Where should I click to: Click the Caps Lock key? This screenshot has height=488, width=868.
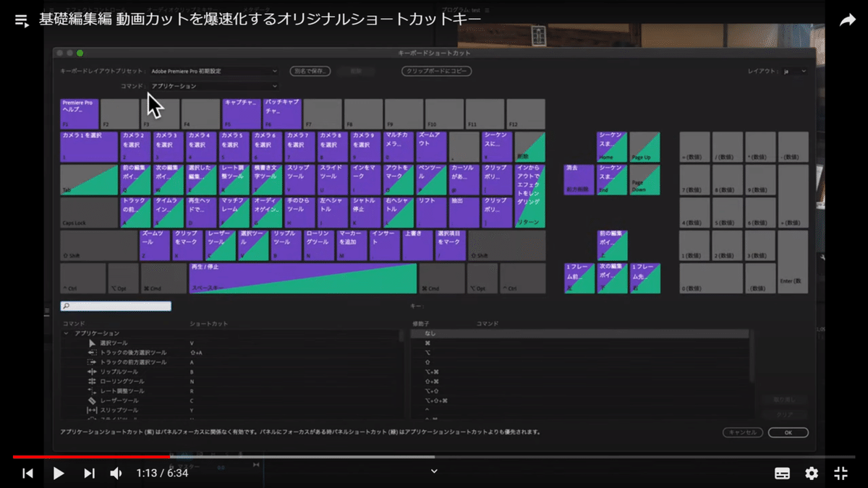(x=89, y=213)
